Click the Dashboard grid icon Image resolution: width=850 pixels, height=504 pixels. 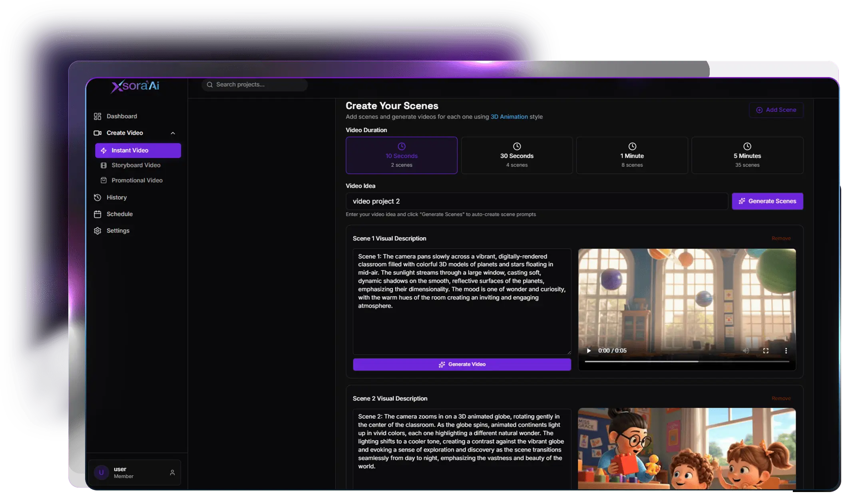(x=98, y=116)
